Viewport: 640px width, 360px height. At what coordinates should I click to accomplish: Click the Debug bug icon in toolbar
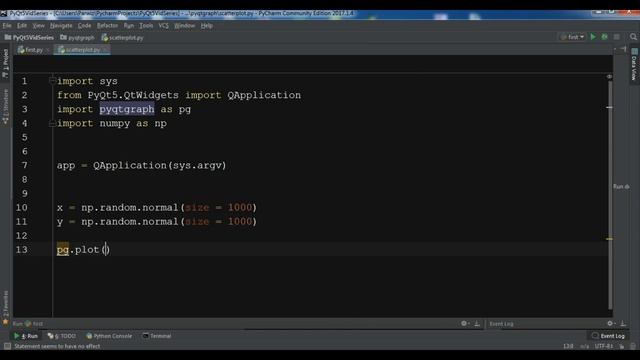(x=604, y=37)
